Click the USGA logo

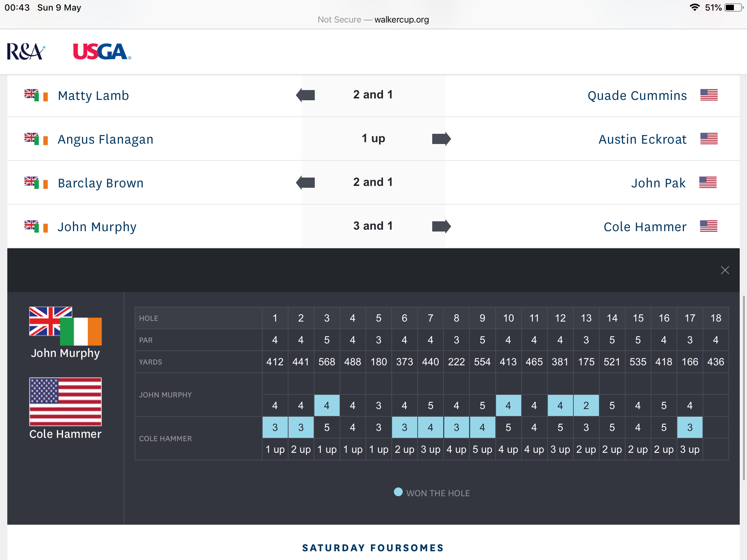point(102,51)
